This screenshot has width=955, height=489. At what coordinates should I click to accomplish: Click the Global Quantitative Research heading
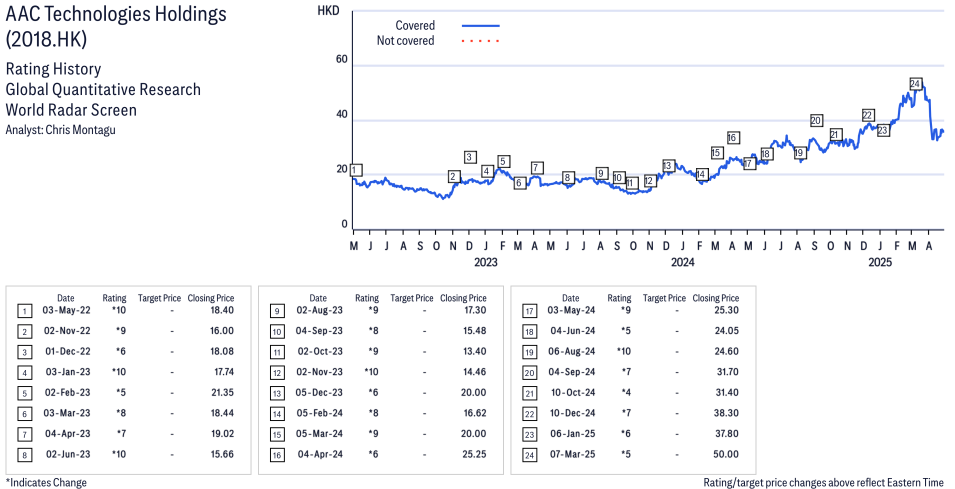click(x=103, y=90)
